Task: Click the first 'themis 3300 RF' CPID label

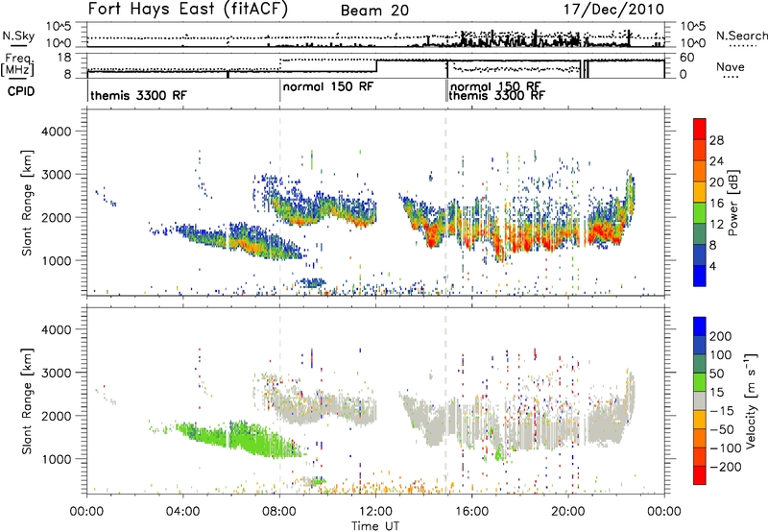Action: coord(138,95)
